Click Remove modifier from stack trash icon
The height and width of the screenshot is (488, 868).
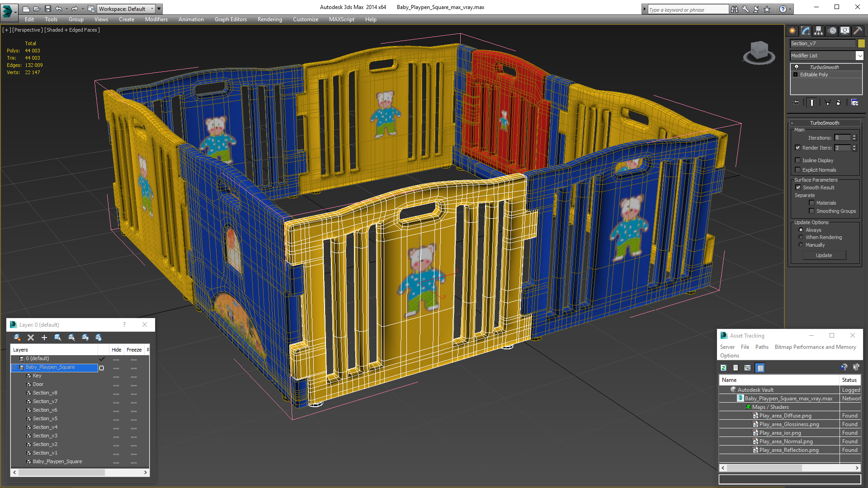click(x=838, y=103)
